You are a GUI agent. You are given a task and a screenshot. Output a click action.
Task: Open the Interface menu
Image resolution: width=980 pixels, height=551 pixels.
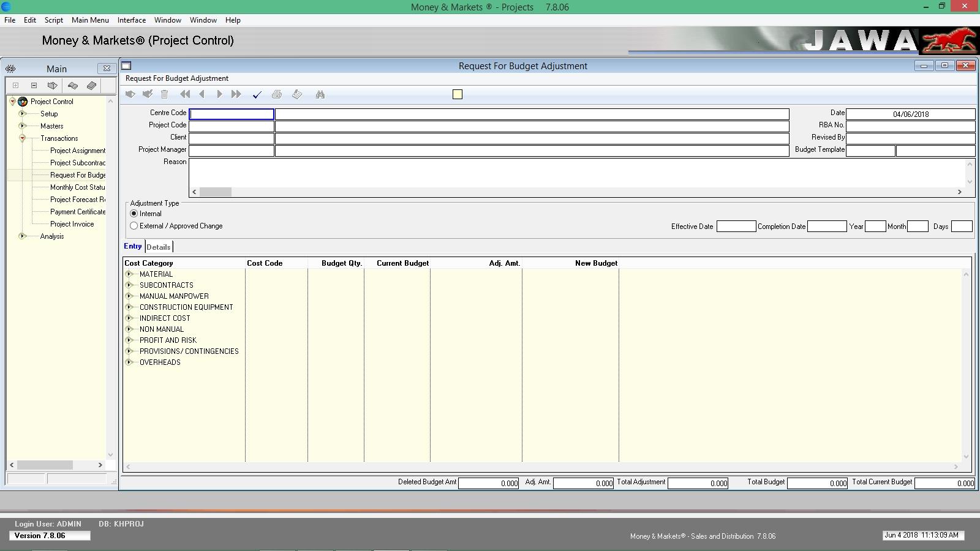click(x=132, y=20)
